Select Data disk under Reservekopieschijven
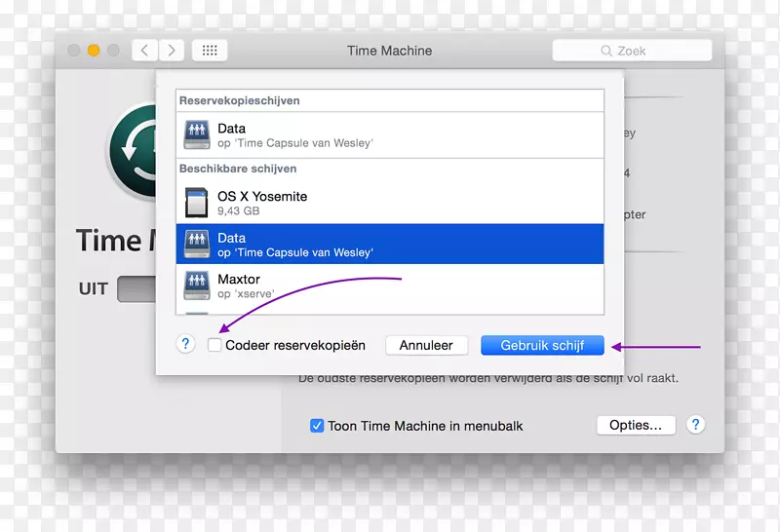780x532 pixels. pyautogui.click(x=390, y=135)
